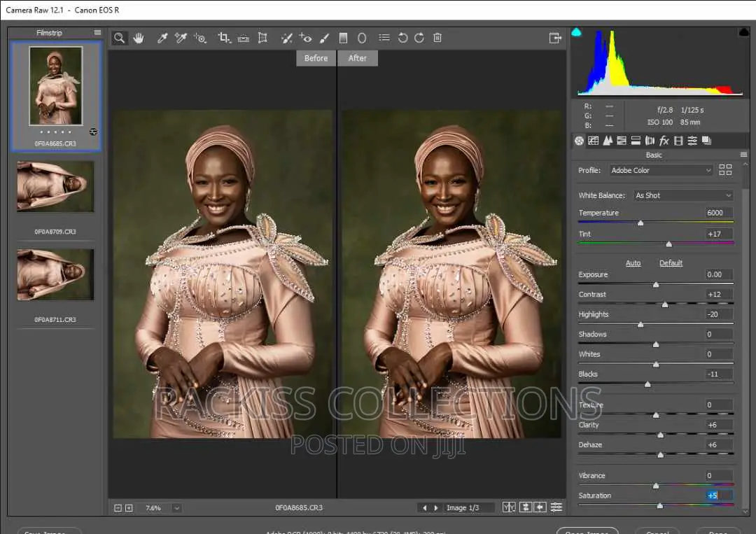This screenshot has height=534, width=756.
Task: Select the Color Sampler tool
Action: coord(181,38)
